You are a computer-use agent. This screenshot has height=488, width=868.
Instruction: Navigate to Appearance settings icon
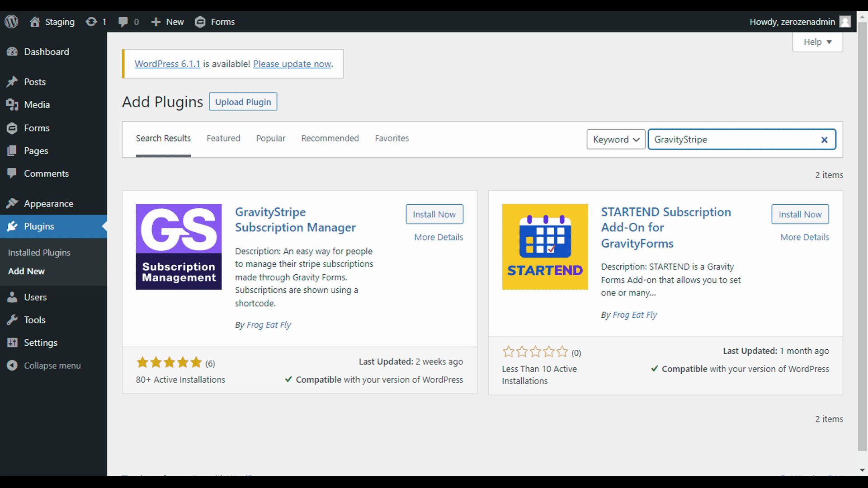[x=12, y=203]
